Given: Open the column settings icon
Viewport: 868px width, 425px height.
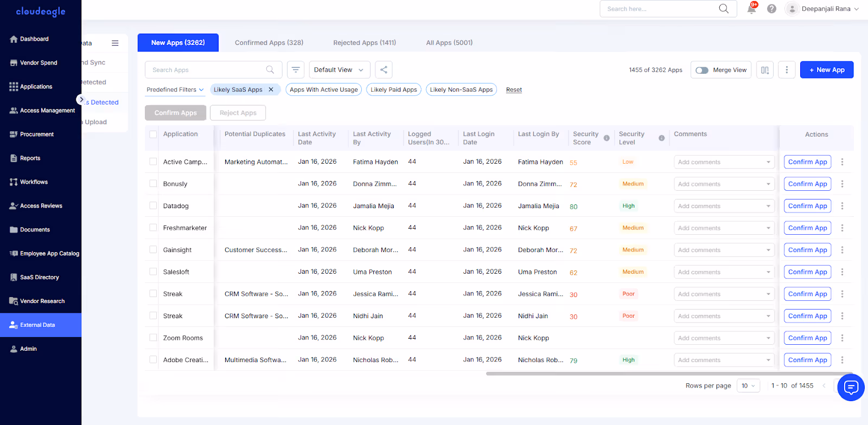Looking at the screenshot, I should tap(765, 70).
